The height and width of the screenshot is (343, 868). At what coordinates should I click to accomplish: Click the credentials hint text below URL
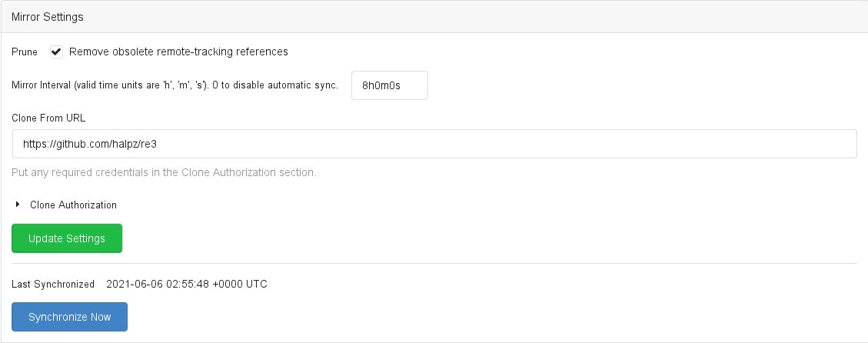164,172
